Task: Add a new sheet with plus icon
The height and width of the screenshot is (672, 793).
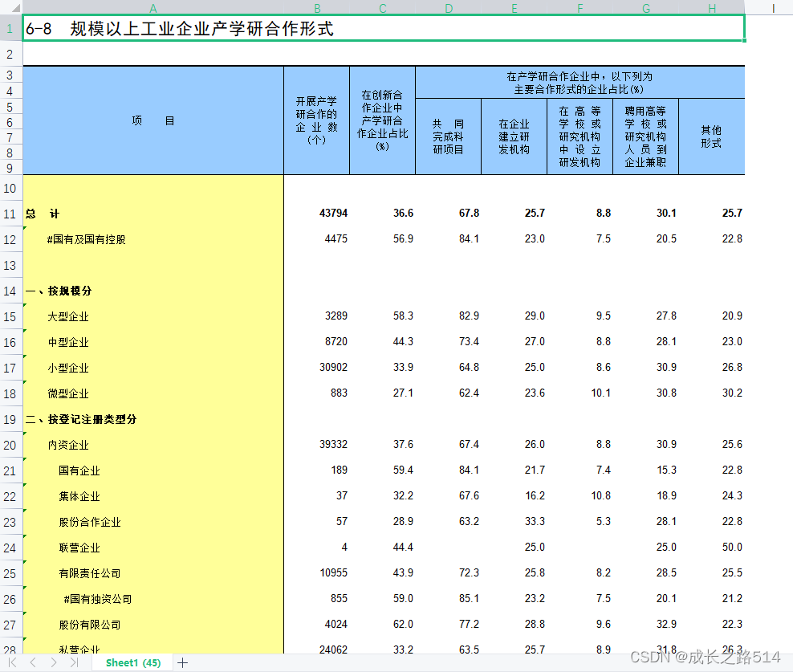Action: 182,662
